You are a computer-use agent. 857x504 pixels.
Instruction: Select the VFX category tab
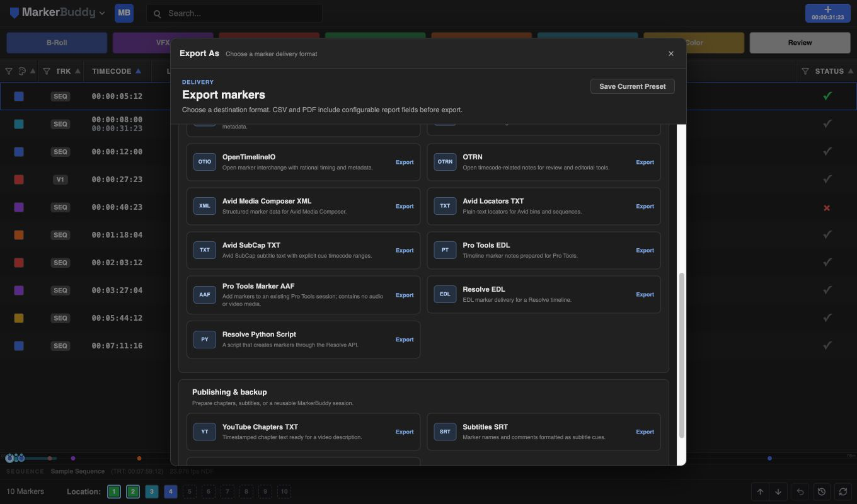pos(163,43)
